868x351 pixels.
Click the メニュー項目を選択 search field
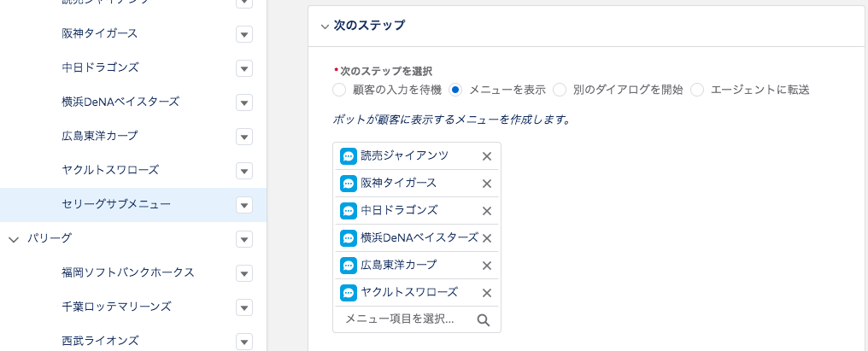[417, 319]
